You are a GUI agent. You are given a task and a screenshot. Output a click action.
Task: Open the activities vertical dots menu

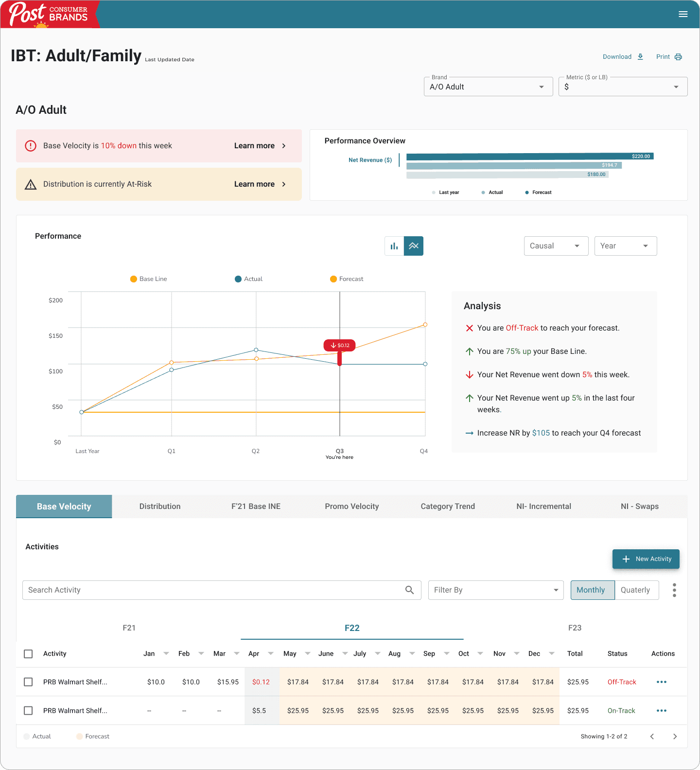click(674, 590)
